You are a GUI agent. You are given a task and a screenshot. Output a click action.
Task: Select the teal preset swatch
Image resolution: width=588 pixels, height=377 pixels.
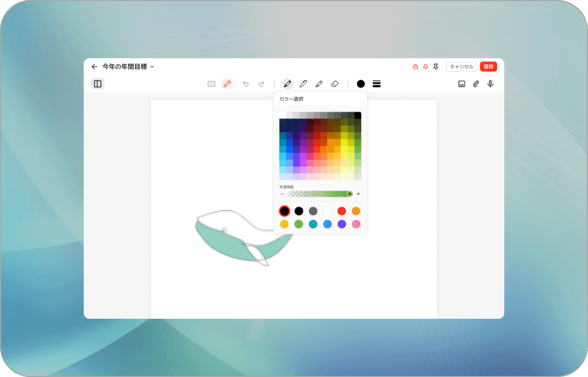(x=313, y=224)
